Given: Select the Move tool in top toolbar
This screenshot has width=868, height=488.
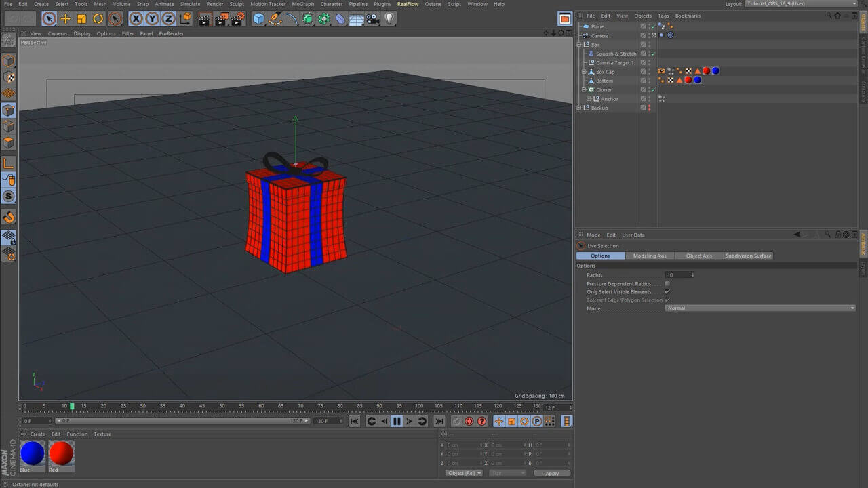Looking at the screenshot, I should pyautogui.click(x=65, y=19).
